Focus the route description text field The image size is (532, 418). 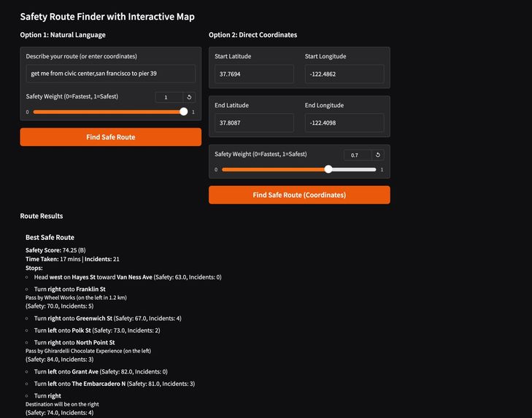111,74
